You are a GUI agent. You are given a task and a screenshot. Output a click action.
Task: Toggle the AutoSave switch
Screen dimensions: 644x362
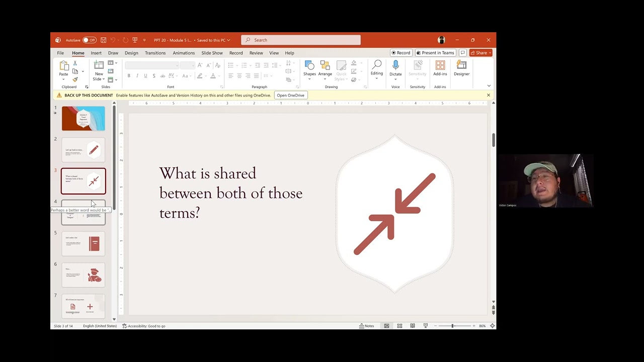[89, 40]
